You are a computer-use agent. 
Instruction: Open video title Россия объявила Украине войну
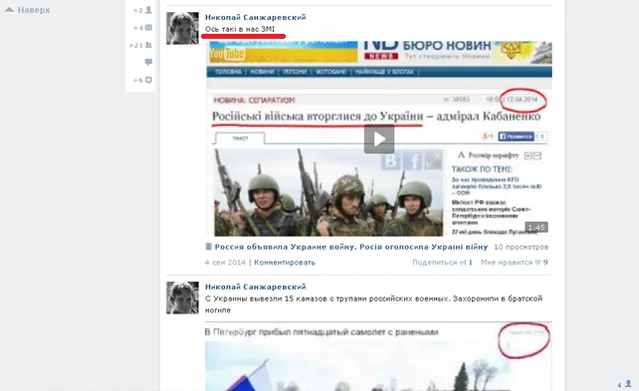click(x=351, y=247)
